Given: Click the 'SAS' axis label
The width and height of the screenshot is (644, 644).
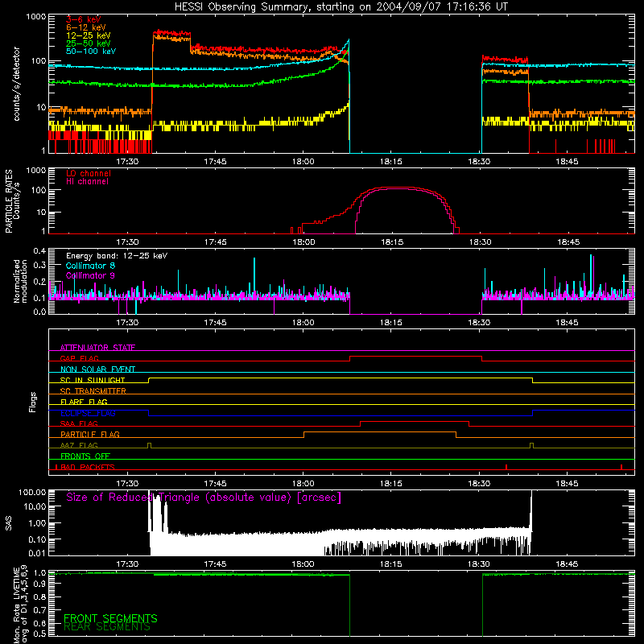Looking at the screenshot, I should click(x=9, y=523).
